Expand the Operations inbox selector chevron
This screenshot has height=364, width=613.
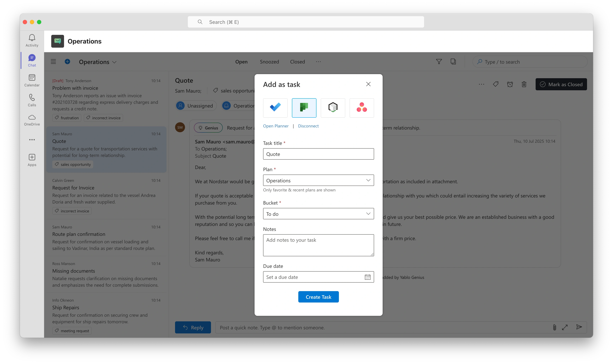click(x=114, y=62)
